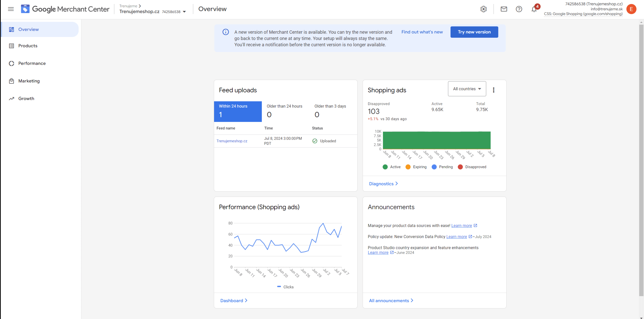
Task: Click the page vertical scrollbar
Action: [x=641, y=160]
